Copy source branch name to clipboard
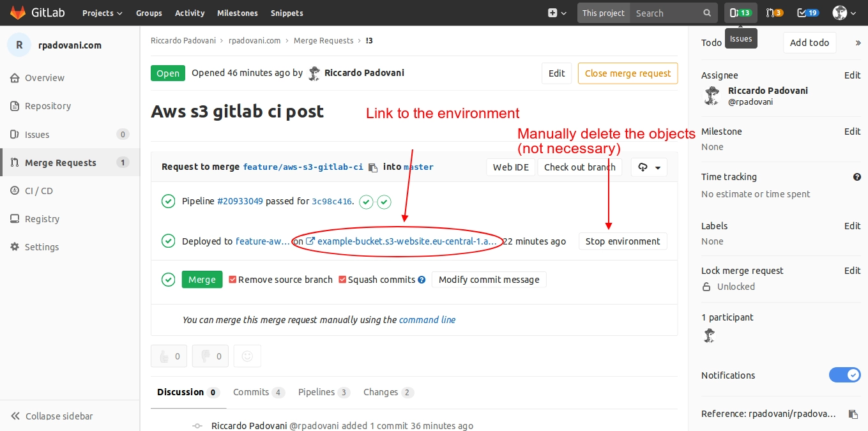This screenshot has width=868, height=431. pos(373,167)
